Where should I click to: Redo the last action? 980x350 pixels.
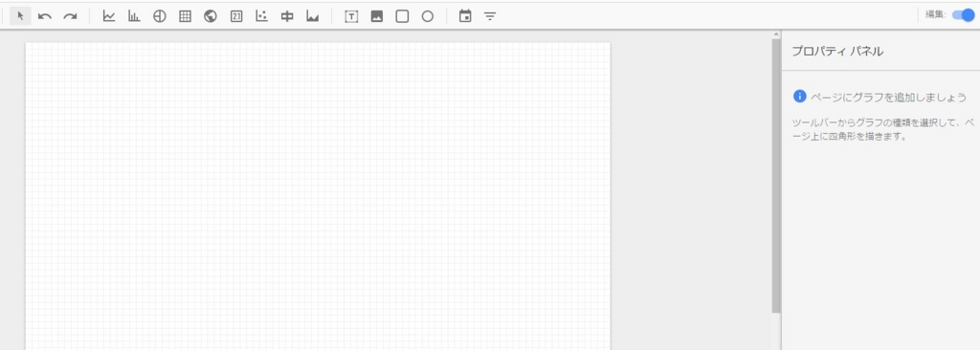point(70,16)
